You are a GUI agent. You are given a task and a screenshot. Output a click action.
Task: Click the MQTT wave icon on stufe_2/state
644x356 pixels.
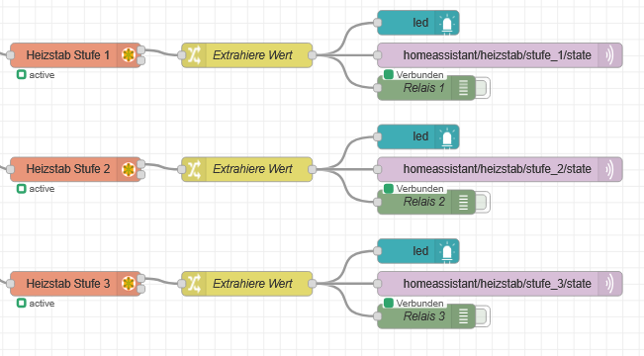point(610,169)
